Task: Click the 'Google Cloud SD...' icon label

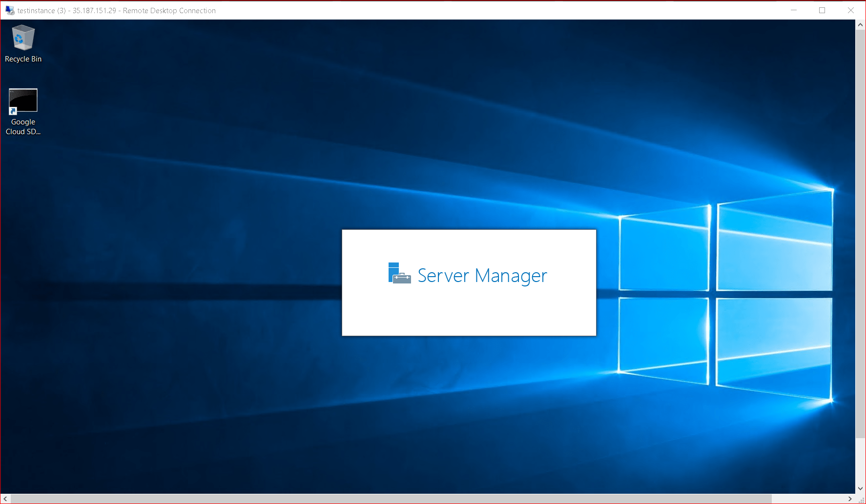Action: [23, 127]
